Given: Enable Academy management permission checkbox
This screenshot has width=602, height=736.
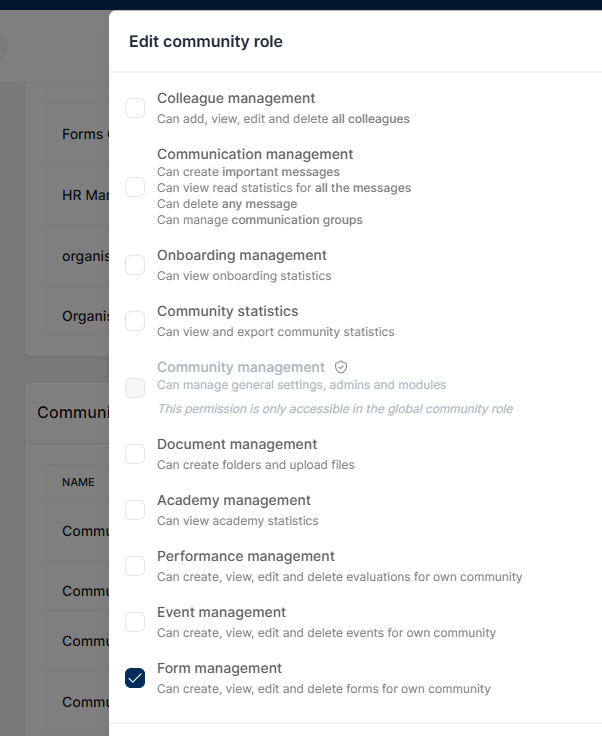Looking at the screenshot, I should [135, 510].
